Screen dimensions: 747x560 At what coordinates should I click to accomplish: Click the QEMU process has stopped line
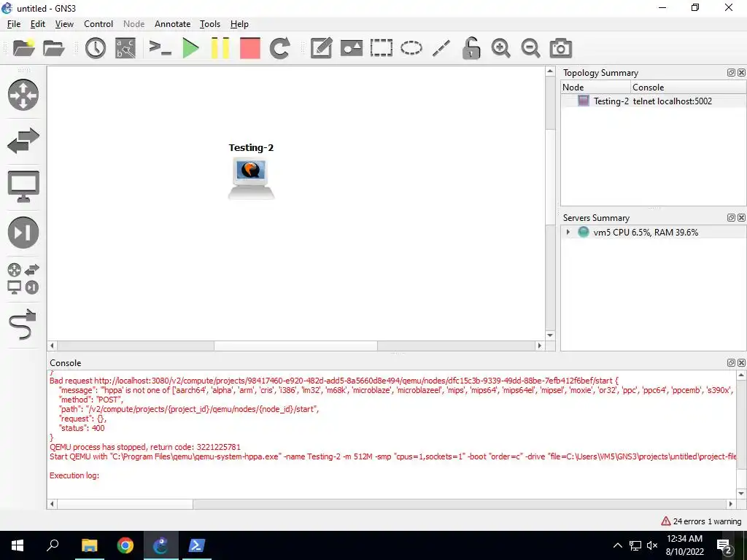coord(145,447)
